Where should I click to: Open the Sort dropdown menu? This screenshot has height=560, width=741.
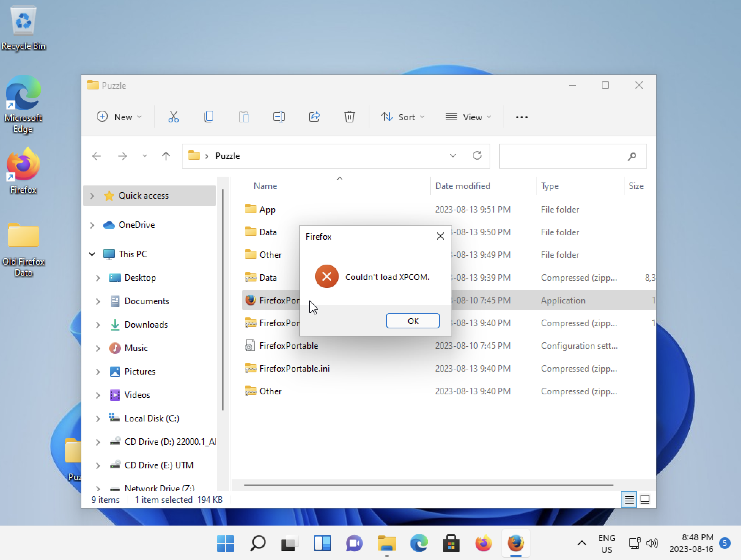point(402,117)
